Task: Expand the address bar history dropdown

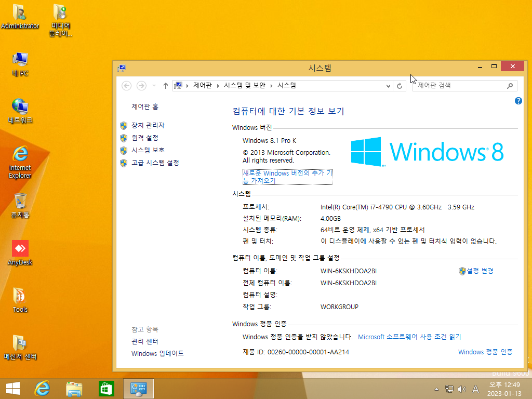Action: pyautogui.click(x=388, y=86)
